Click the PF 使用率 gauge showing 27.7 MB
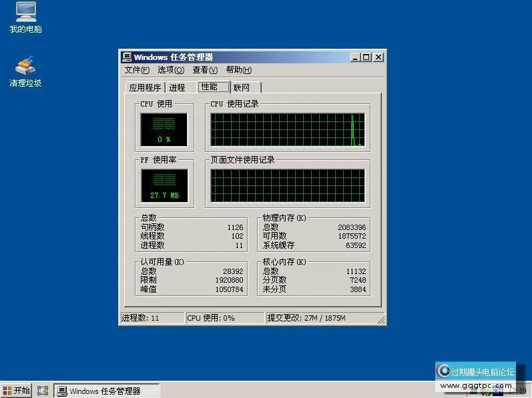This screenshot has width=532, height=398. [x=164, y=185]
